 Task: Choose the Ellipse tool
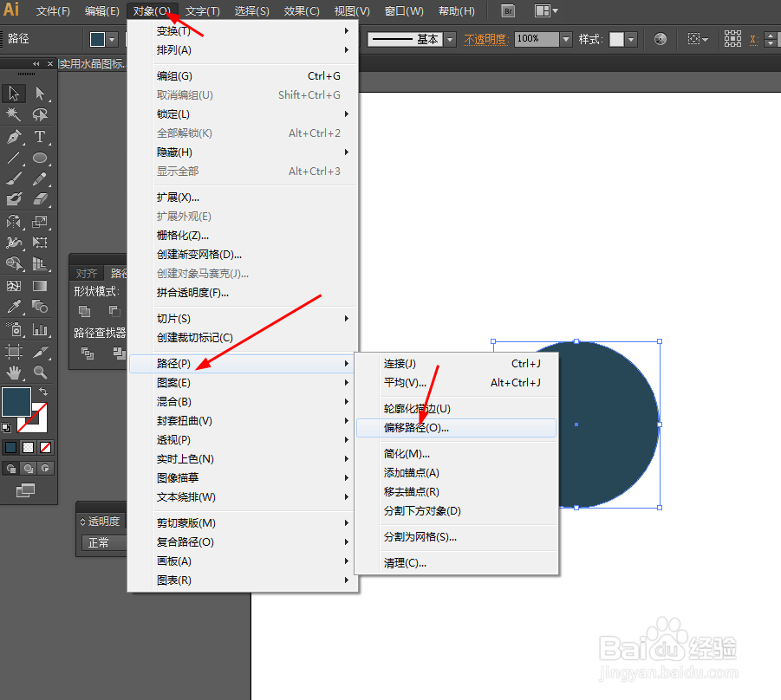(x=40, y=159)
